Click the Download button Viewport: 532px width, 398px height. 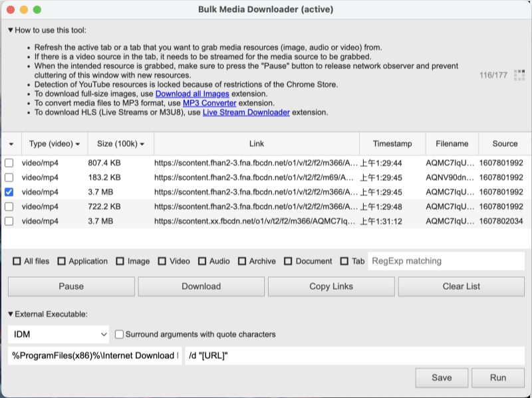pos(201,286)
